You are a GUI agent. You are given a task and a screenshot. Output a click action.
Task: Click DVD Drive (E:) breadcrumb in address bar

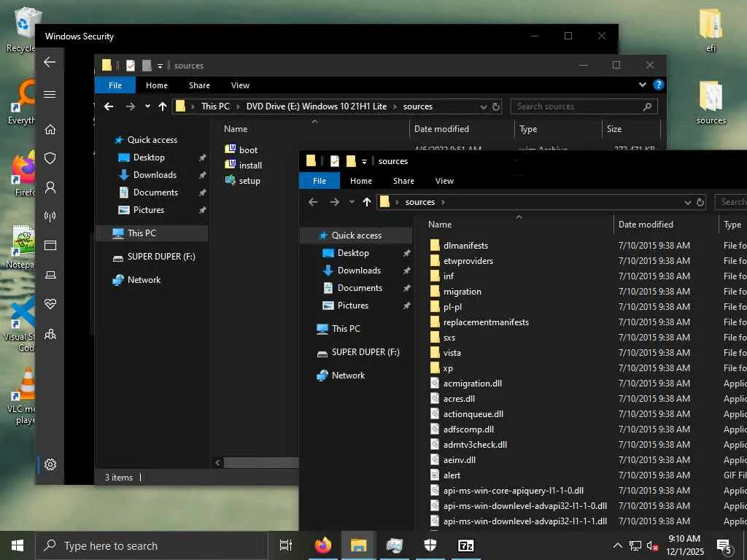click(317, 106)
